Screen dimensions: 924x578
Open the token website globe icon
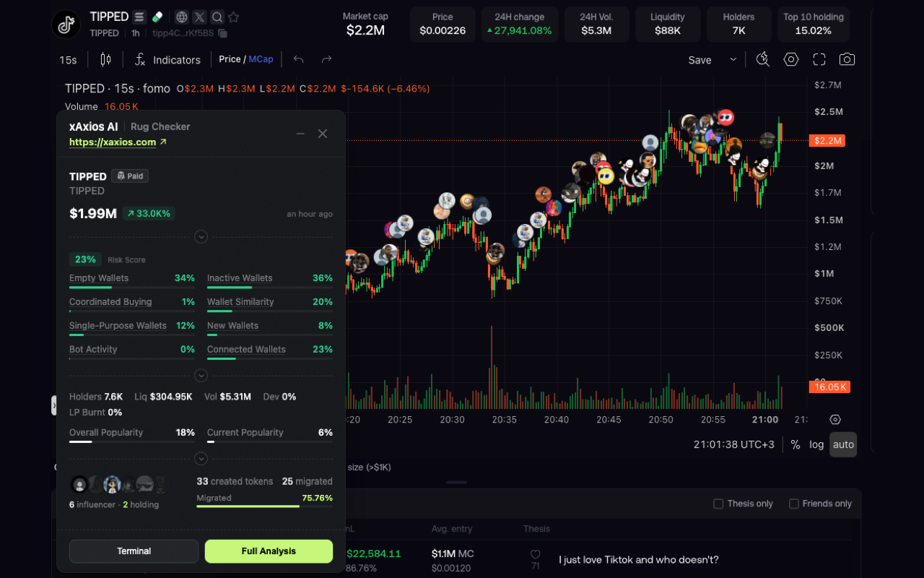click(x=182, y=17)
